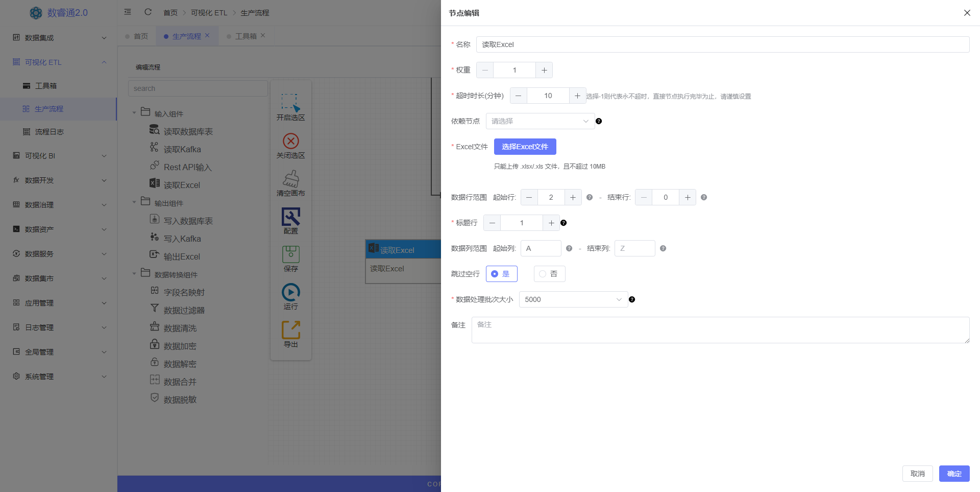Expand 可视化 BI sidebar menu
The height and width of the screenshot is (492, 980).
pos(59,155)
